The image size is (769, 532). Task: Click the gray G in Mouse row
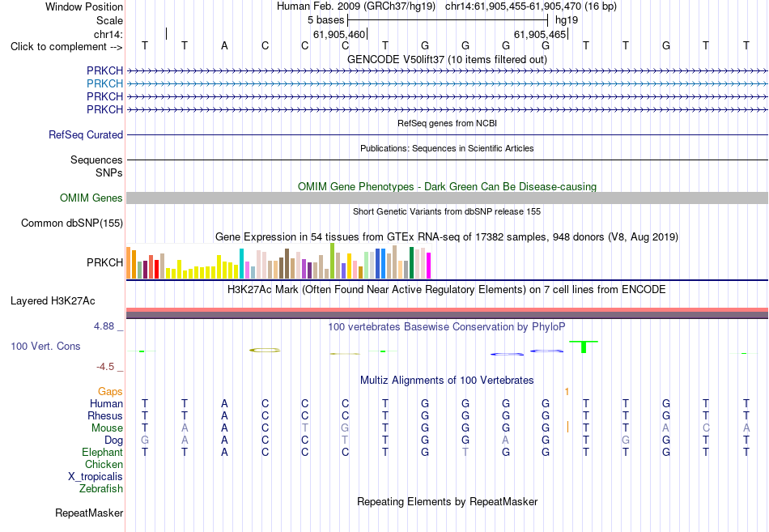coord(345,428)
